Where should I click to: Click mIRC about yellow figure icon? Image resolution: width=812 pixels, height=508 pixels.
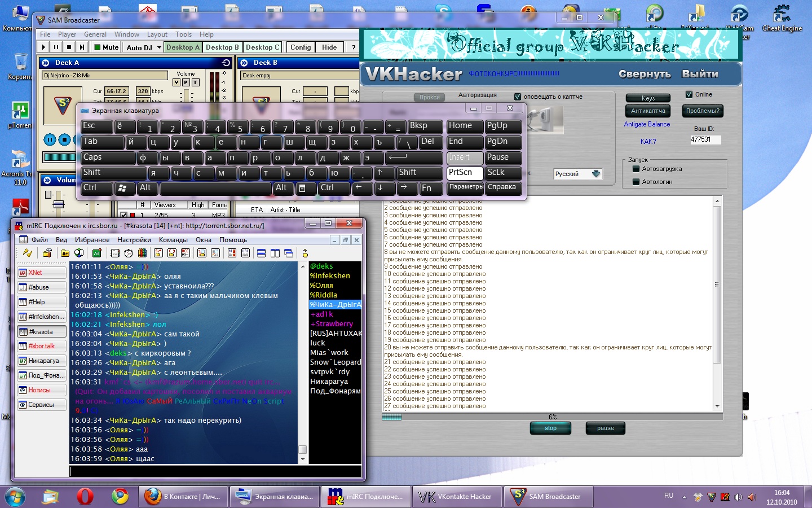pos(305,253)
